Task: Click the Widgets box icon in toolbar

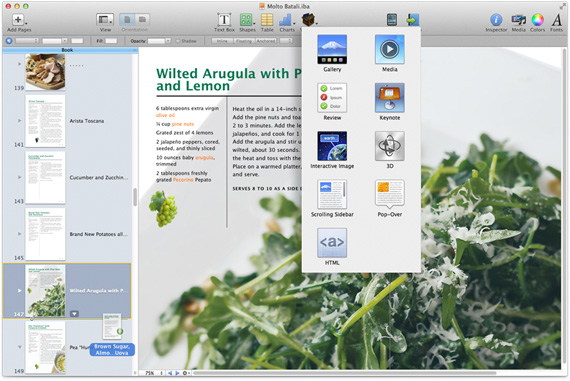Action: pos(308,19)
